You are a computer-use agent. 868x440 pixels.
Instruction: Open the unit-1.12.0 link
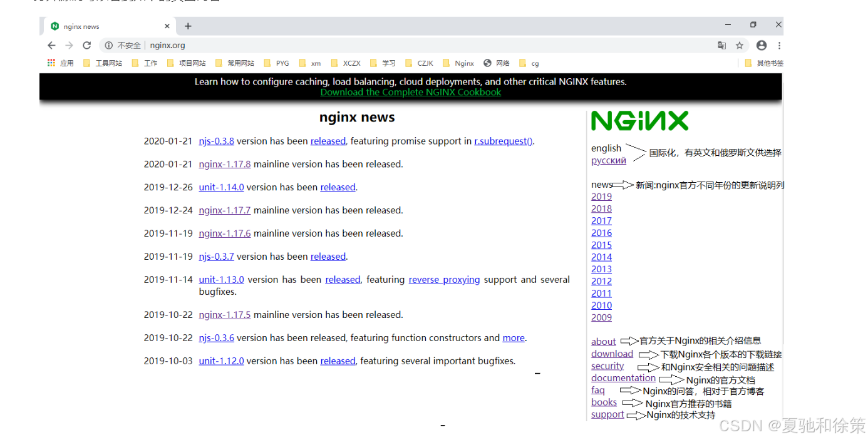pyautogui.click(x=221, y=362)
